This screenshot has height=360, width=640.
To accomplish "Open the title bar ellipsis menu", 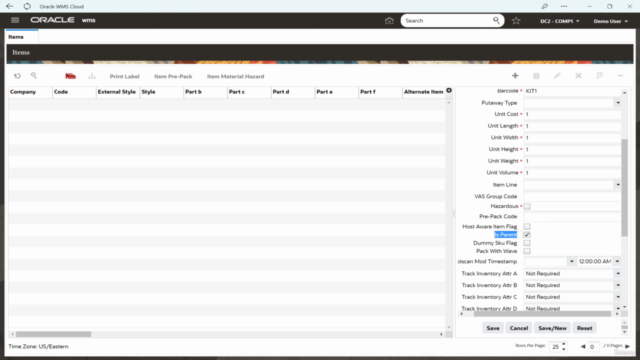I will click(564, 7).
